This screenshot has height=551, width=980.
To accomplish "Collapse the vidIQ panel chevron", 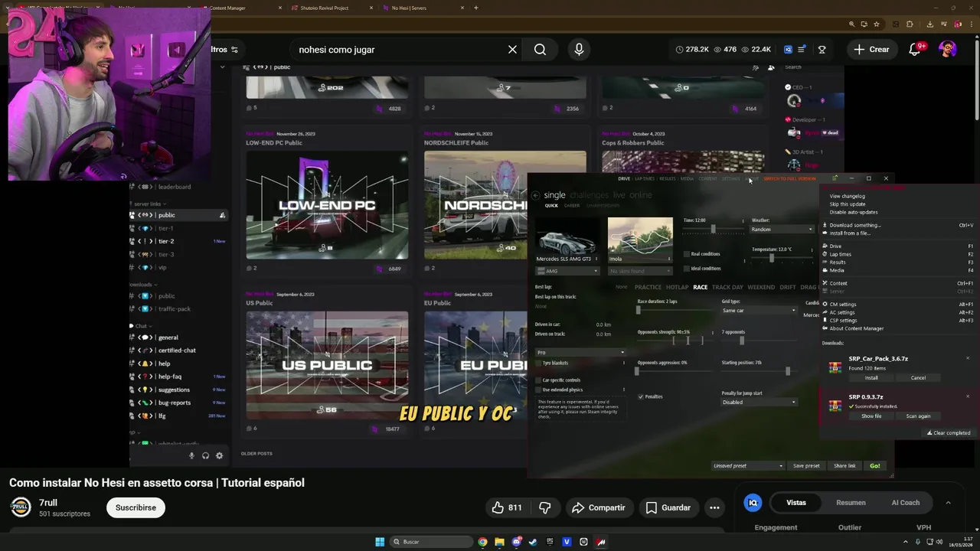I will point(948,503).
